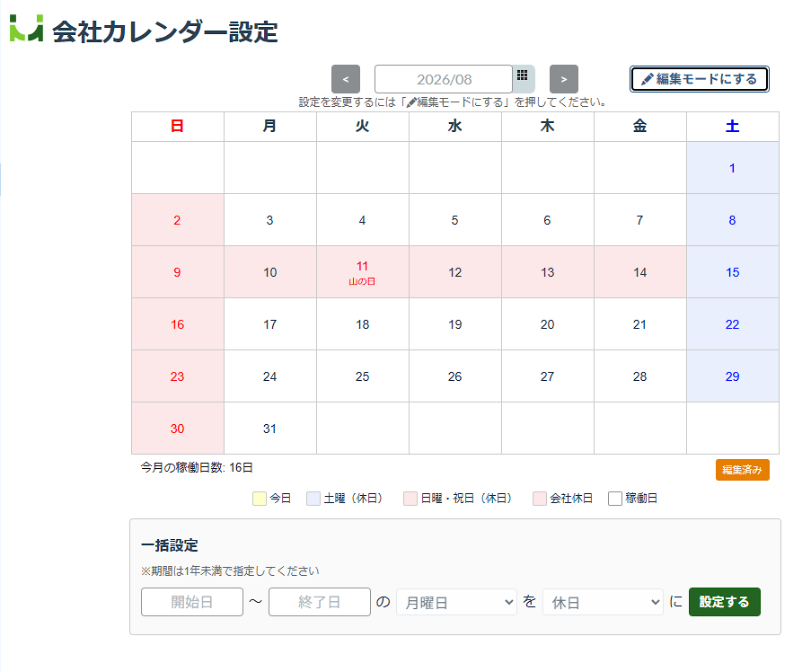The width and height of the screenshot is (811, 672).
Task: Click the 会社休日 legend swatch
Action: pos(540,499)
